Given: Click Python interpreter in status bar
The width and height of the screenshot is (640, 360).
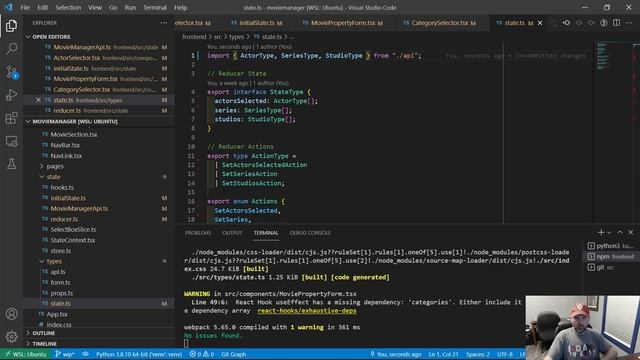Looking at the screenshot, I should pyautogui.click(x=139, y=354).
